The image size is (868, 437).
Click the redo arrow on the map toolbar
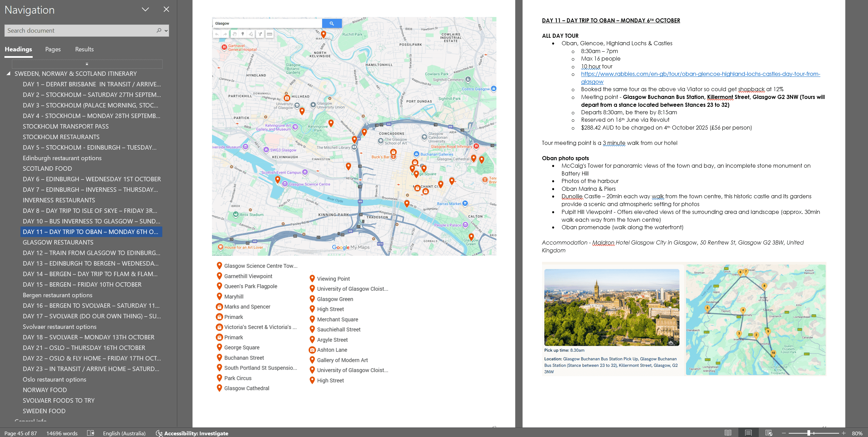(225, 34)
